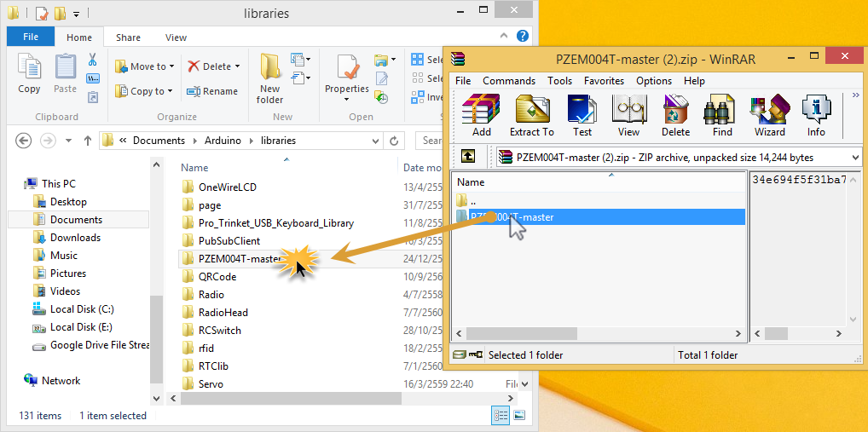Click Rename in the Organize group
This screenshot has width=868, height=432.
[212, 91]
